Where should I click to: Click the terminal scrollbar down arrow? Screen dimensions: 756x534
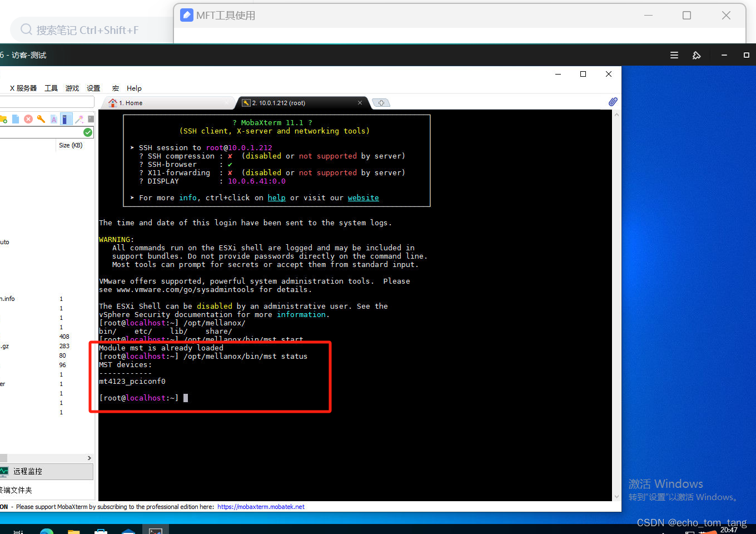pos(616,497)
